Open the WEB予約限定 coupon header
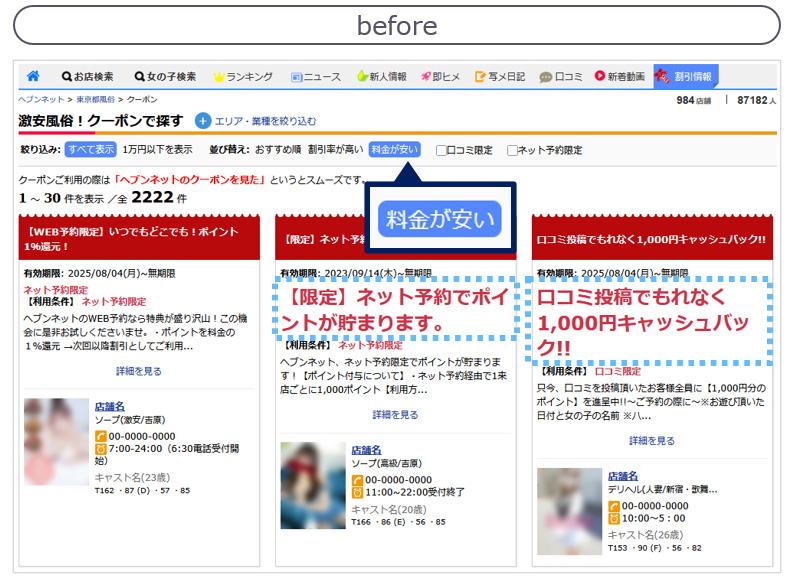Screen dimensions: 794x584 coord(139,239)
